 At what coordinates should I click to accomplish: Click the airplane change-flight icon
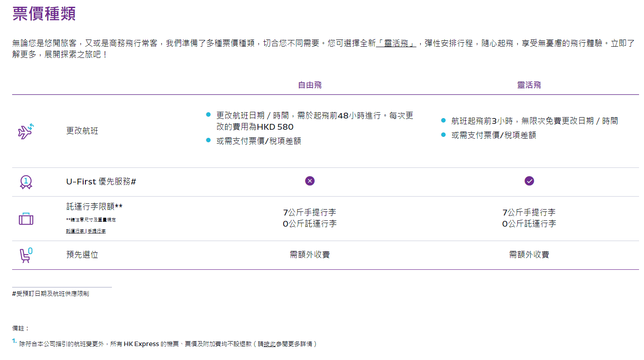26,131
